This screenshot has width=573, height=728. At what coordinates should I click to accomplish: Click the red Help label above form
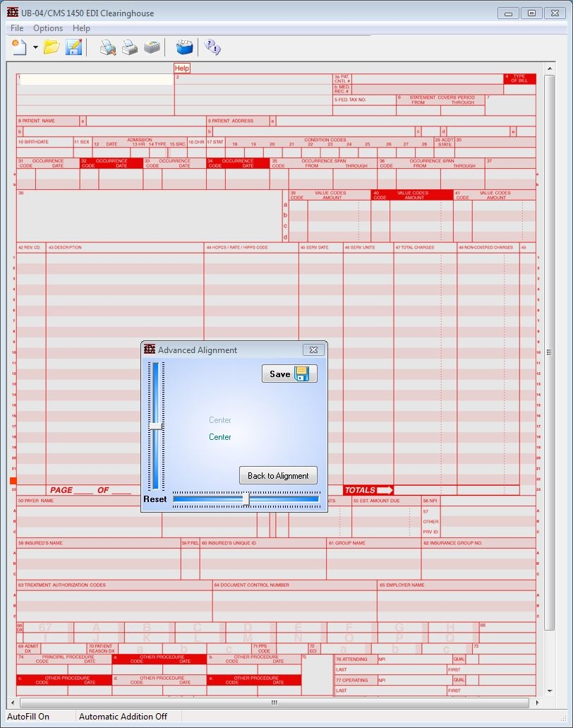click(182, 68)
